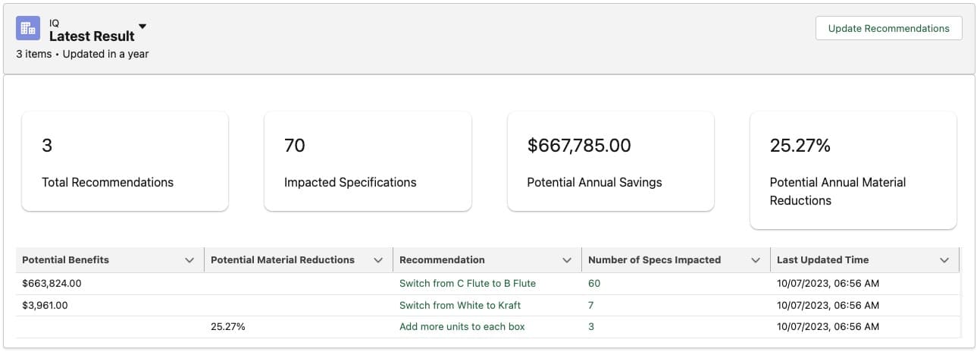Open Add more units to each box
Image resolution: width=980 pixels, height=352 pixels.
click(x=462, y=327)
